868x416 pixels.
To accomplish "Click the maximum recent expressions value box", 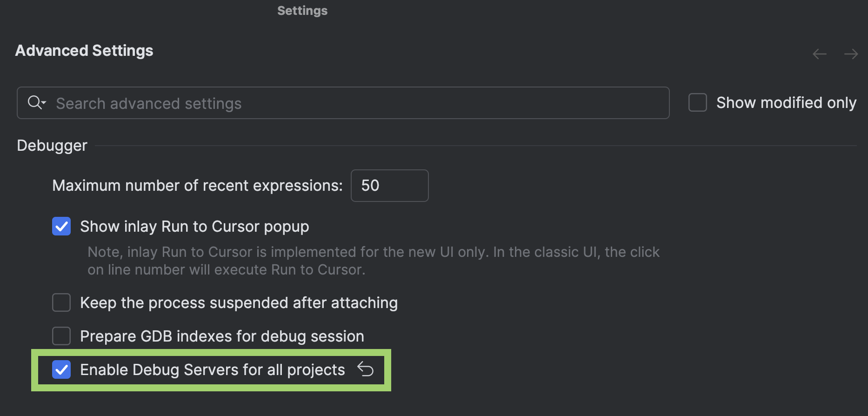I will [x=389, y=185].
